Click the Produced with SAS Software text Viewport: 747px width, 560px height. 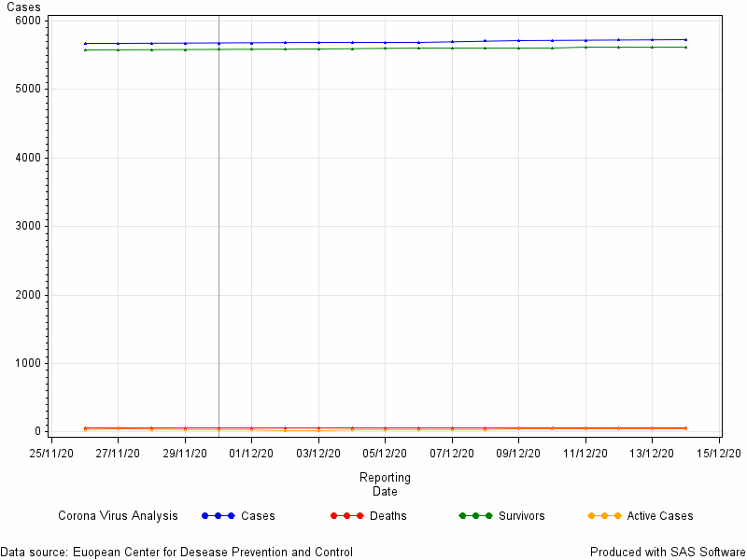tap(668, 552)
